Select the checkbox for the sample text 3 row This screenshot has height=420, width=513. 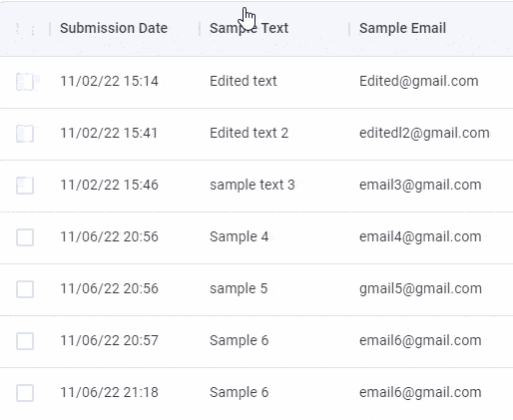(x=25, y=186)
